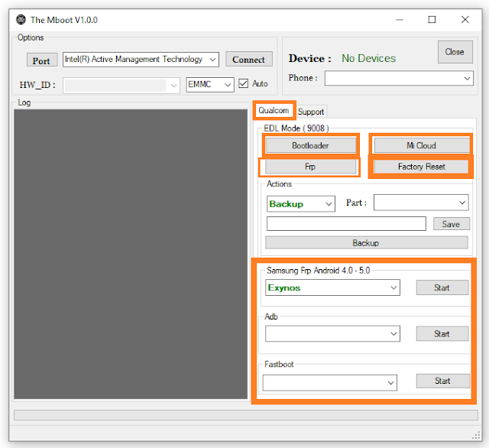Image resolution: width=489 pixels, height=448 pixels.
Task: Click the Factory Reset button
Action: (x=421, y=167)
